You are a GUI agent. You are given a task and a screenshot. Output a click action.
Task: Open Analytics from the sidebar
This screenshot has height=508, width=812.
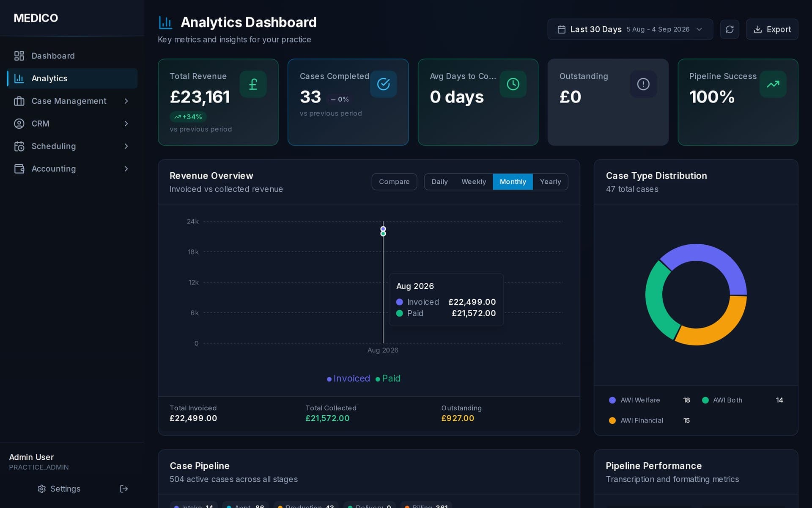click(x=72, y=78)
